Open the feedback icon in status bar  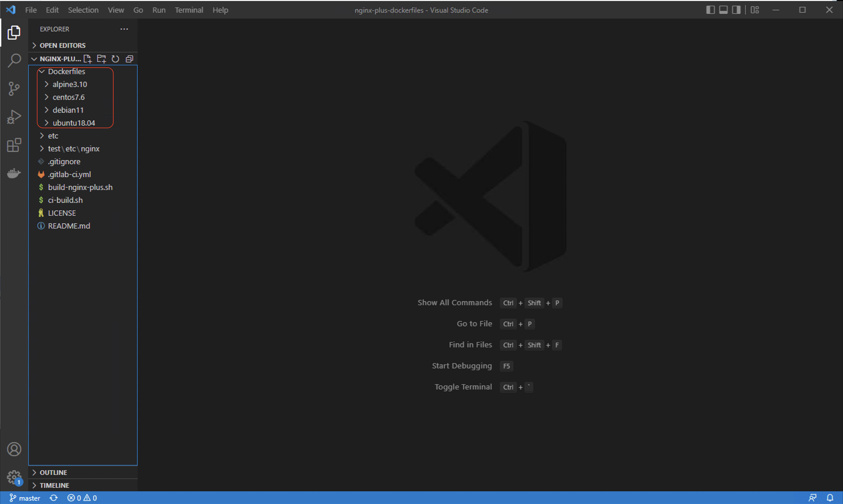pos(813,498)
